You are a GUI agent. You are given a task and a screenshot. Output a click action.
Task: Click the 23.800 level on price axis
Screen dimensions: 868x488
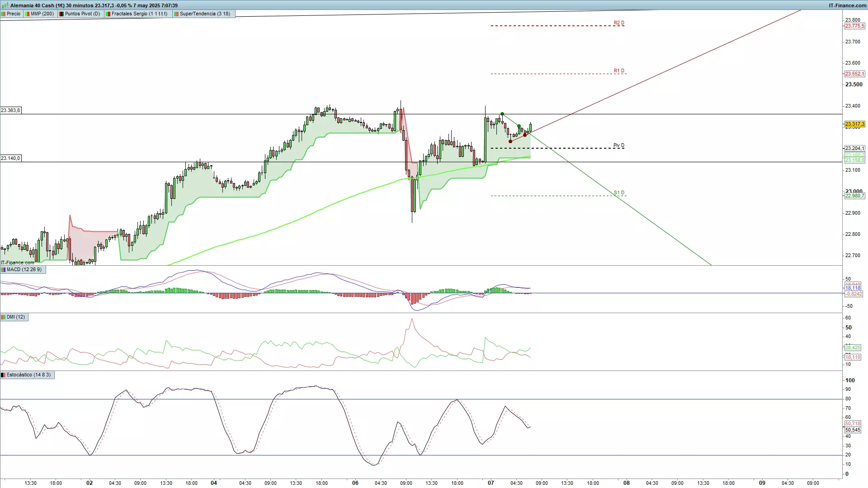[x=853, y=20]
